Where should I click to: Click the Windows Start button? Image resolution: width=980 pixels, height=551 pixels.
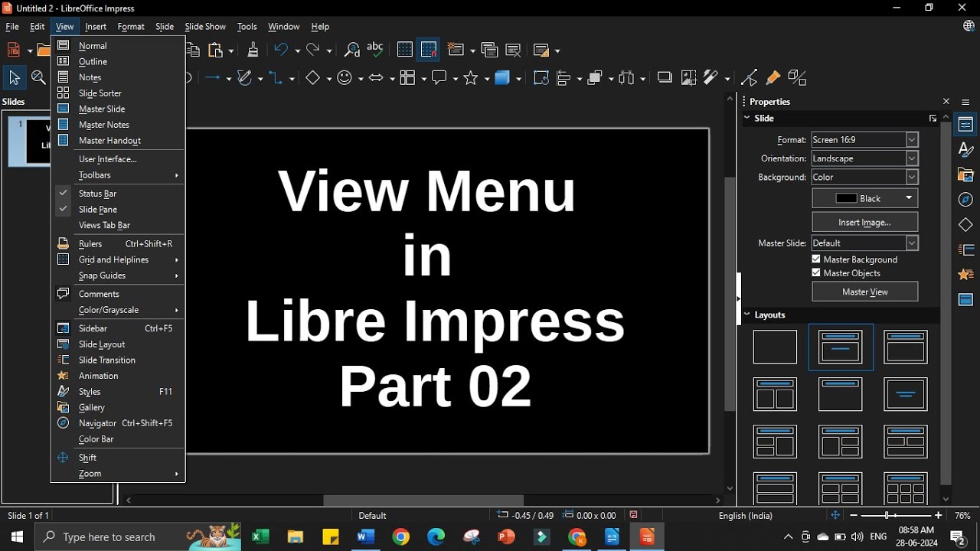pyautogui.click(x=17, y=537)
